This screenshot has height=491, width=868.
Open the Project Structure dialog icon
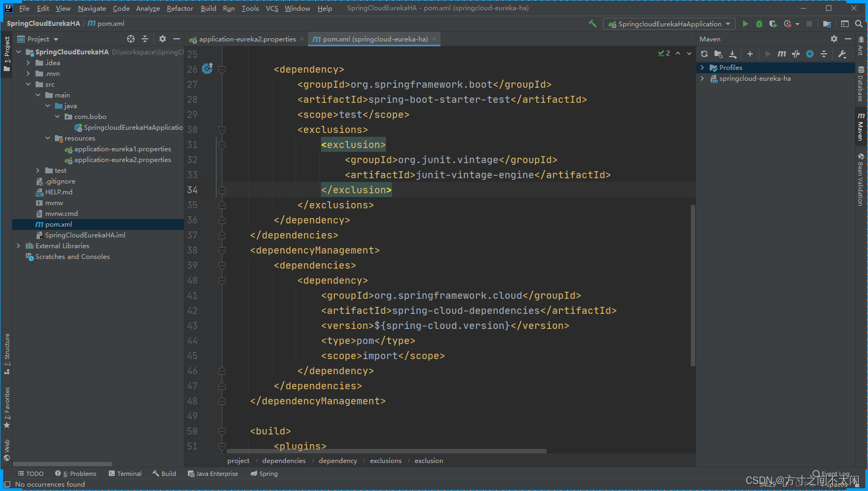(x=827, y=24)
